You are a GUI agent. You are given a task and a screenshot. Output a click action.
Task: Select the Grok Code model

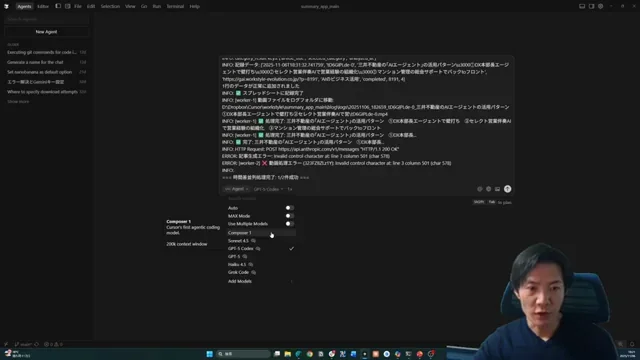point(261,272)
